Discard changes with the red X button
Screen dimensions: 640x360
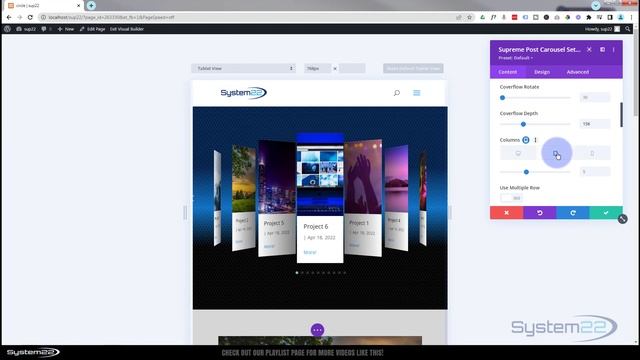[x=507, y=213]
